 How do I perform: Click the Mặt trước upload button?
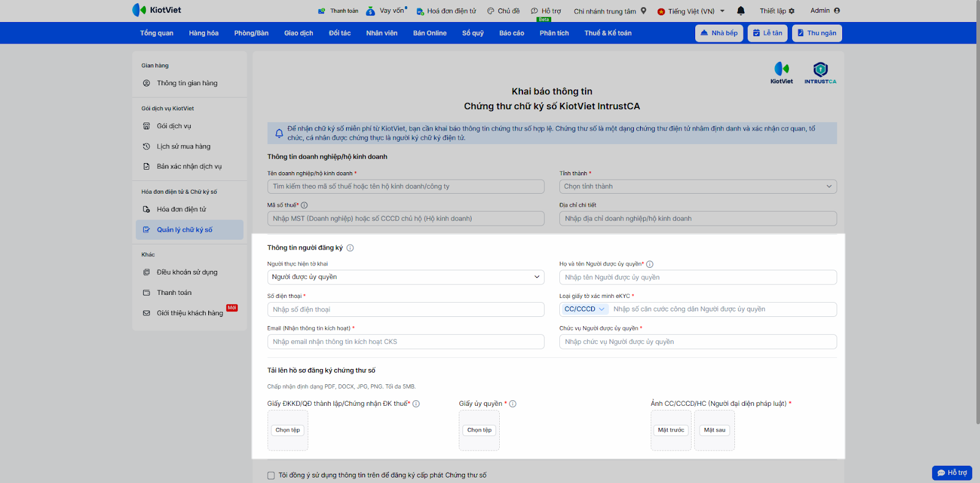pos(671,430)
